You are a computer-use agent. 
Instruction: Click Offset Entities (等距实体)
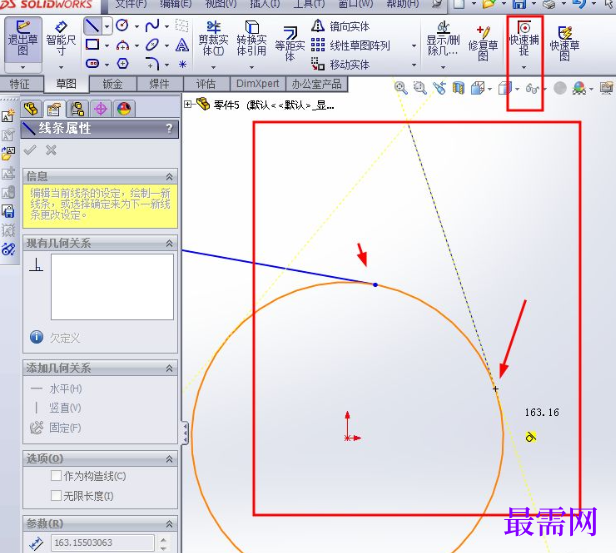[x=290, y=43]
